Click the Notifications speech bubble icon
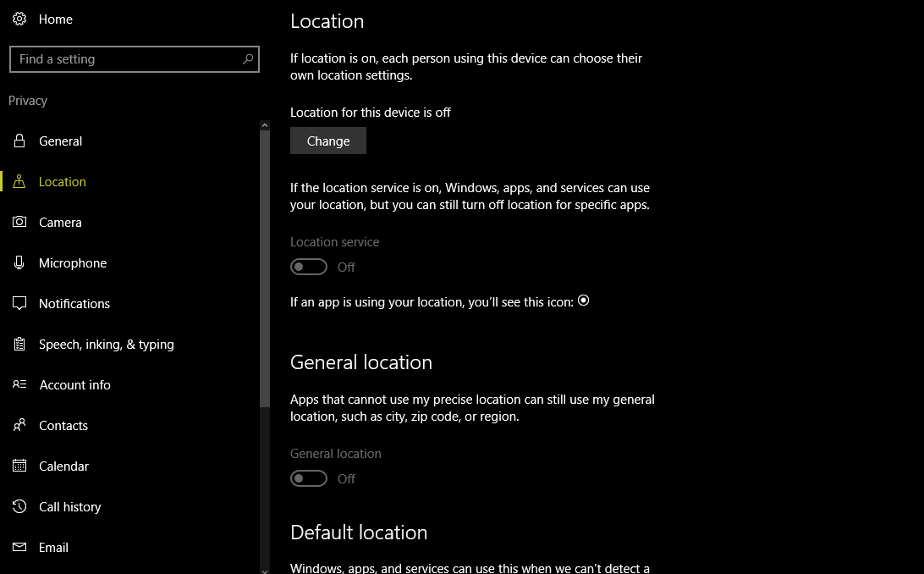 click(19, 303)
